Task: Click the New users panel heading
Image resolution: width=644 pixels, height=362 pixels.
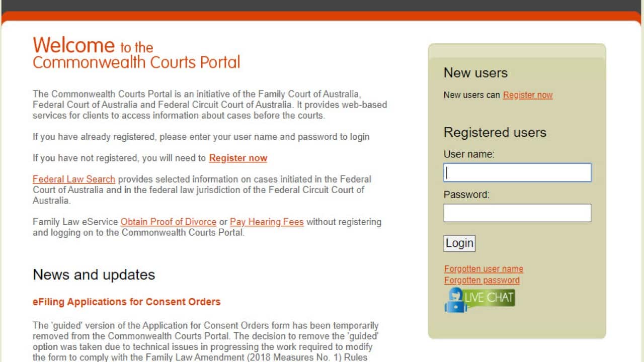Action: point(475,73)
